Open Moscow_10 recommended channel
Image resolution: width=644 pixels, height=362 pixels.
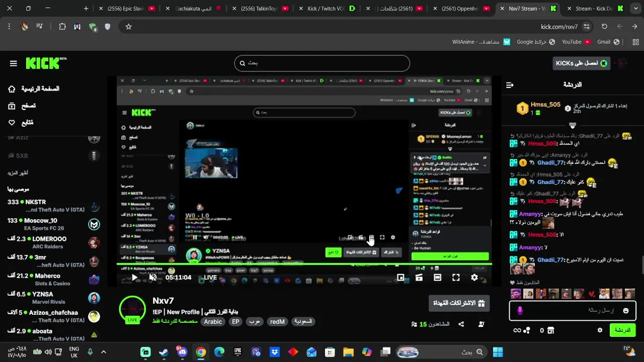[53, 224]
